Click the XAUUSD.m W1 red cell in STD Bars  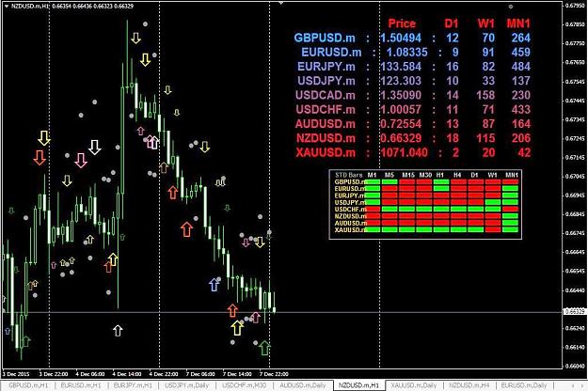tap(493, 230)
